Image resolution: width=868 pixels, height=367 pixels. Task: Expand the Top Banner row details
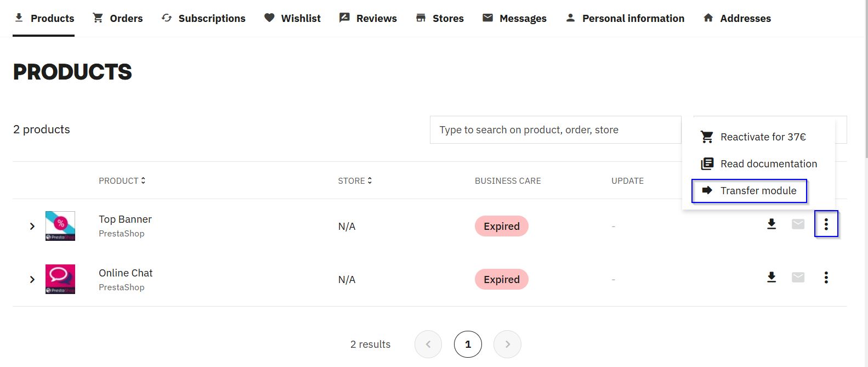32,226
